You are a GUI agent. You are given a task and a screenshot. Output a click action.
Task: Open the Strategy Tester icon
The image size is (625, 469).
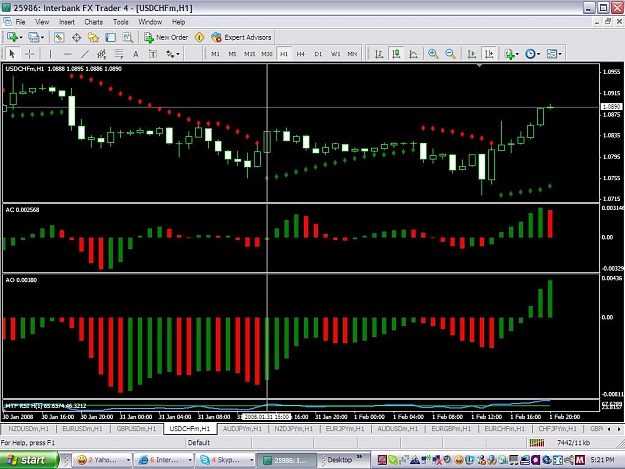click(128, 37)
